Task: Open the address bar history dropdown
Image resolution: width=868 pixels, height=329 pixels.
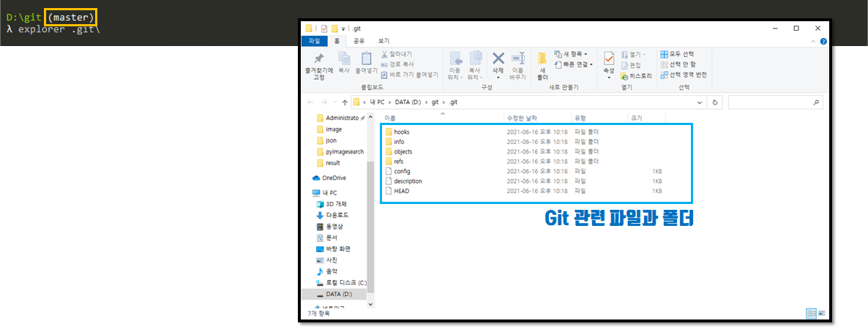Action: click(x=700, y=102)
